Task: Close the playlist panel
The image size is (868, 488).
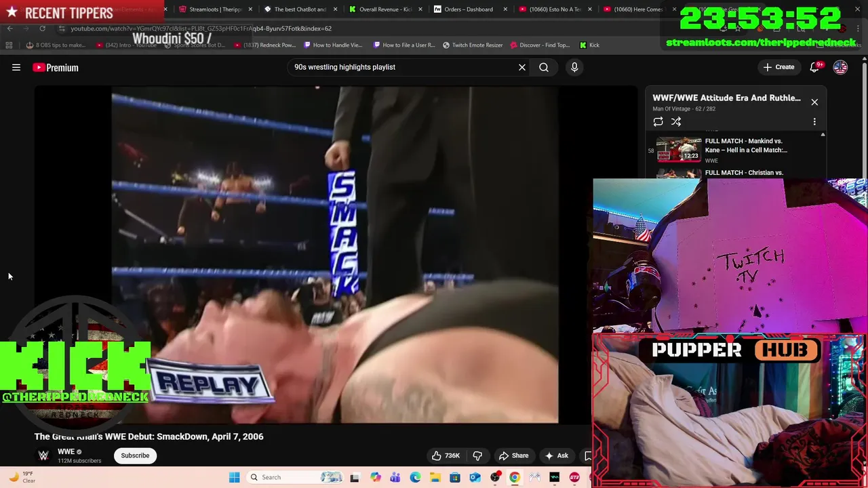Action: (x=814, y=102)
